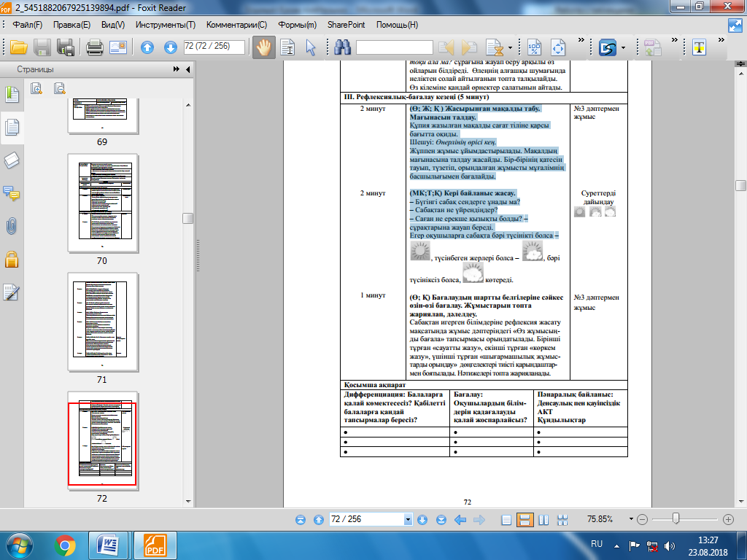Click the toolbar search text field
747x560 pixels.
(x=395, y=47)
